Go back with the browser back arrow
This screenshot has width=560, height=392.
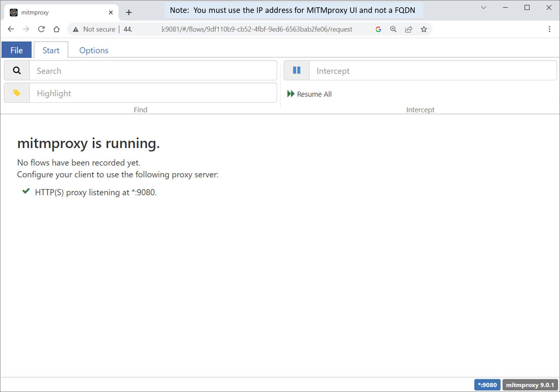click(11, 29)
